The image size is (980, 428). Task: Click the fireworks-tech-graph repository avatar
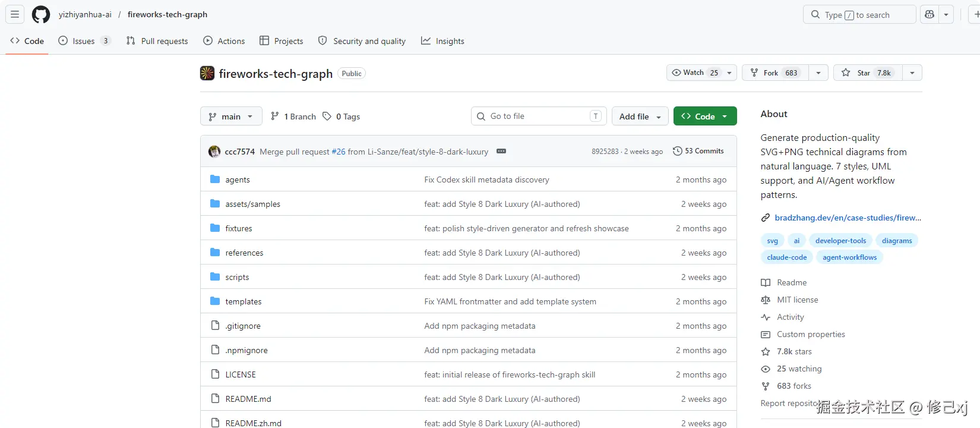(207, 73)
